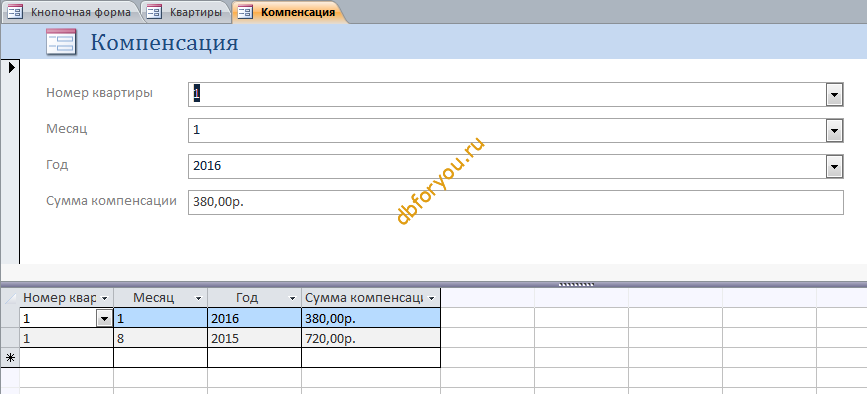Viewport: 867px width, 394px height.
Task: Select the Месяц column header
Action: click(x=161, y=298)
